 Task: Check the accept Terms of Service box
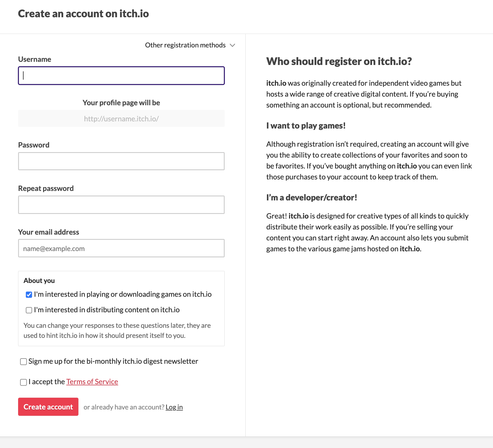24,382
